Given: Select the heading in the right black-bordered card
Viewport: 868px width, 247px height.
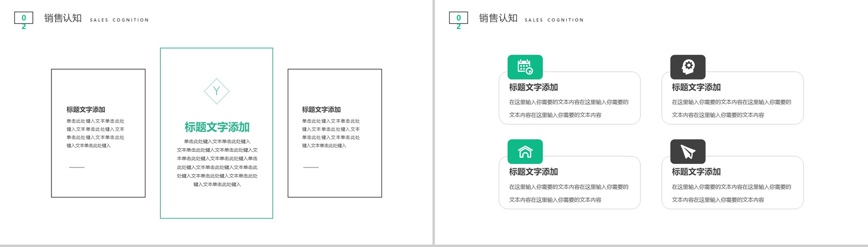Looking at the screenshot, I should 321,109.
